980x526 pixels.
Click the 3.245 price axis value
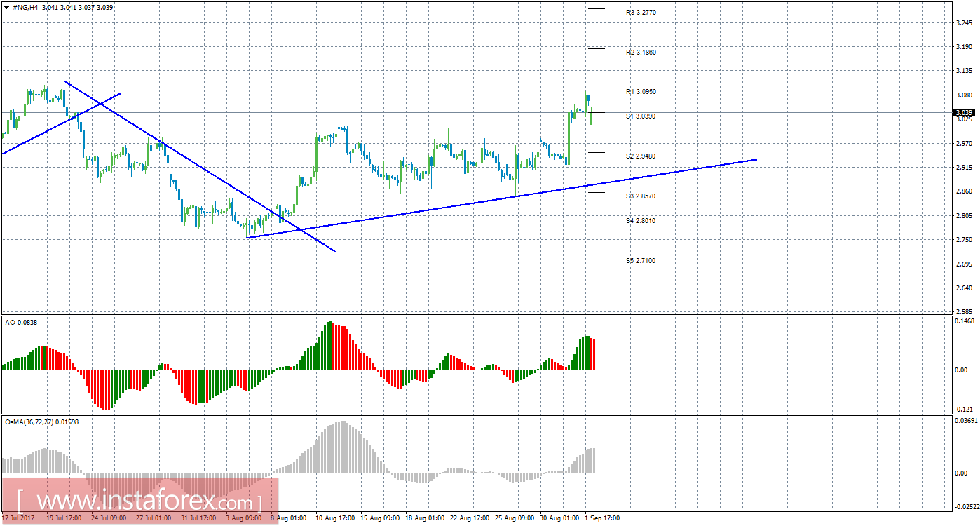click(963, 22)
